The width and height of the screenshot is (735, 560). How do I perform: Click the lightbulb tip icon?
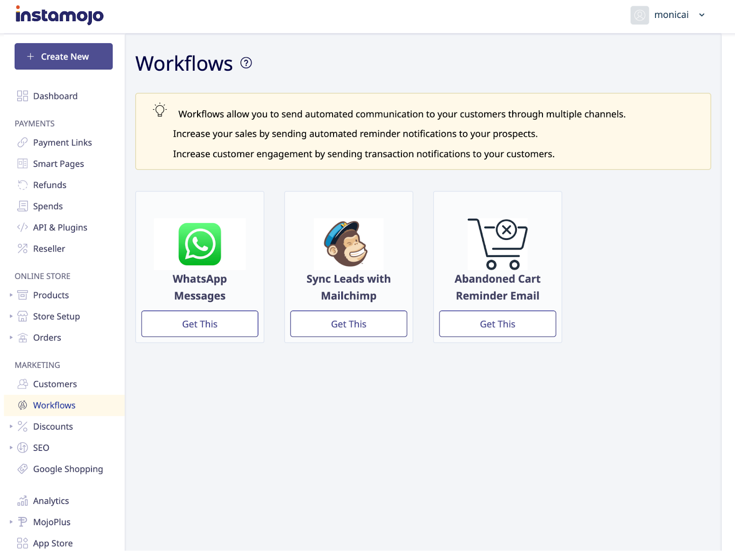tap(160, 110)
